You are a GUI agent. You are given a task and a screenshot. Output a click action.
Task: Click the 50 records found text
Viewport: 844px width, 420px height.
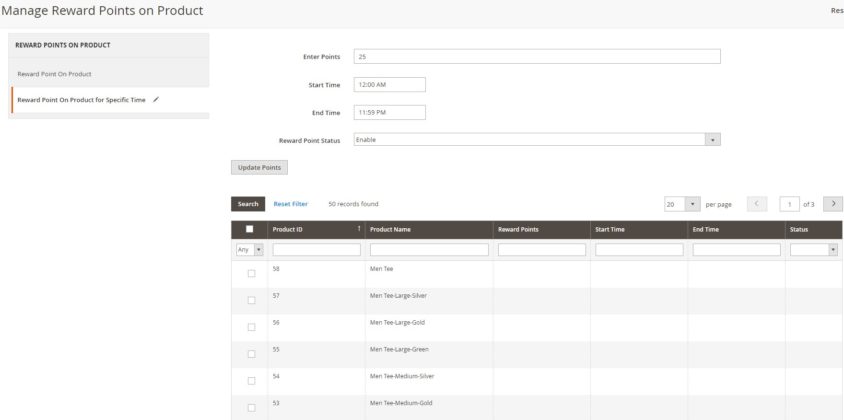(354, 204)
